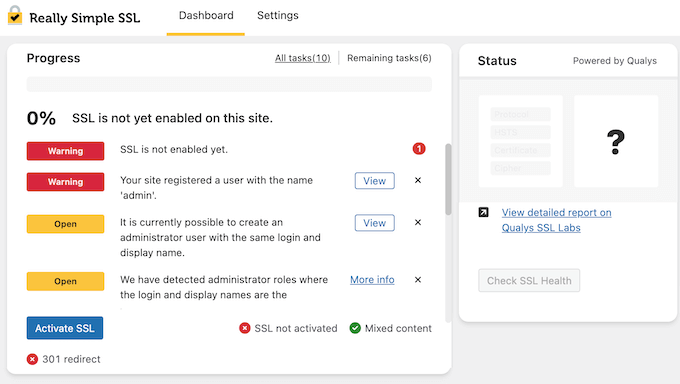Click the 'Mixed content' label
This screenshot has width=680, height=384.
[x=398, y=328]
